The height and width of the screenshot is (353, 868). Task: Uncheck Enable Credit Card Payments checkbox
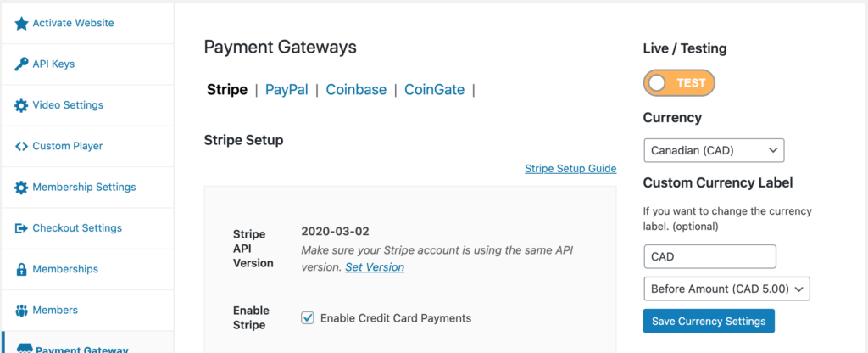tap(307, 317)
